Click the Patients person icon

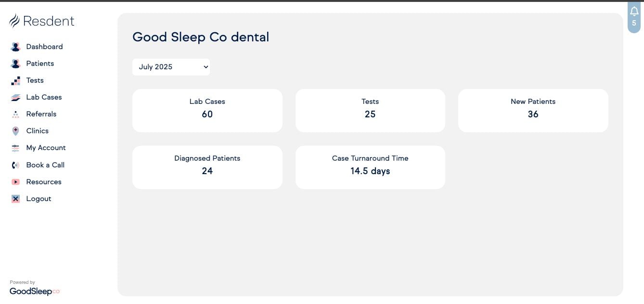pyautogui.click(x=15, y=63)
